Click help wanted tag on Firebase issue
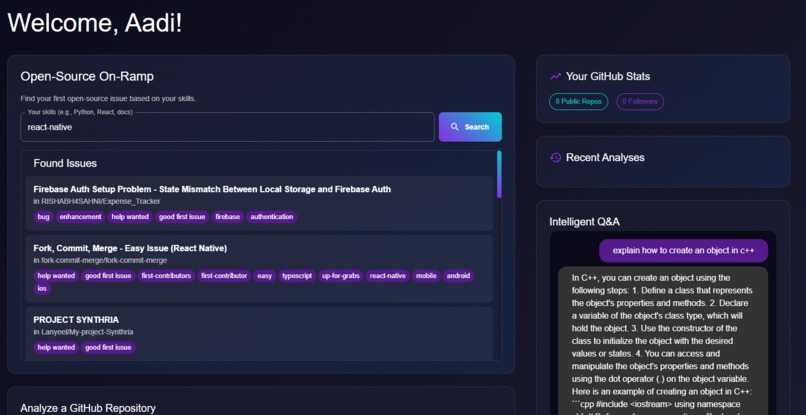This screenshot has width=806, height=415. pos(130,217)
